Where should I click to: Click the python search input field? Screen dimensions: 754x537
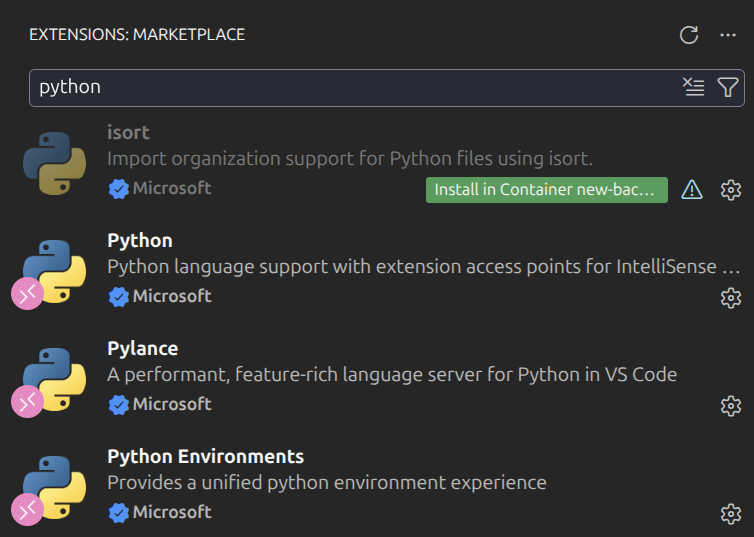(x=350, y=87)
